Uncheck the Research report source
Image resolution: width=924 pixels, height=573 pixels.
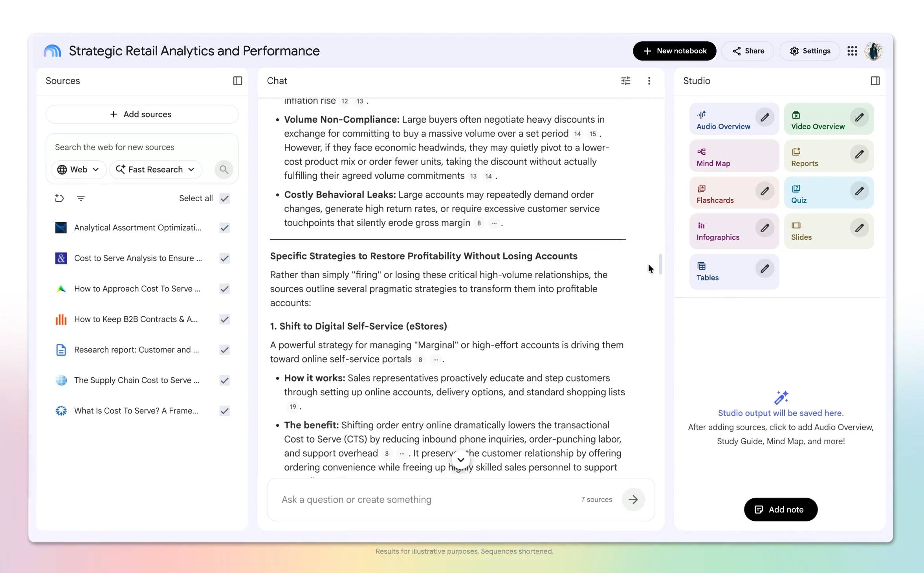click(224, 350)
